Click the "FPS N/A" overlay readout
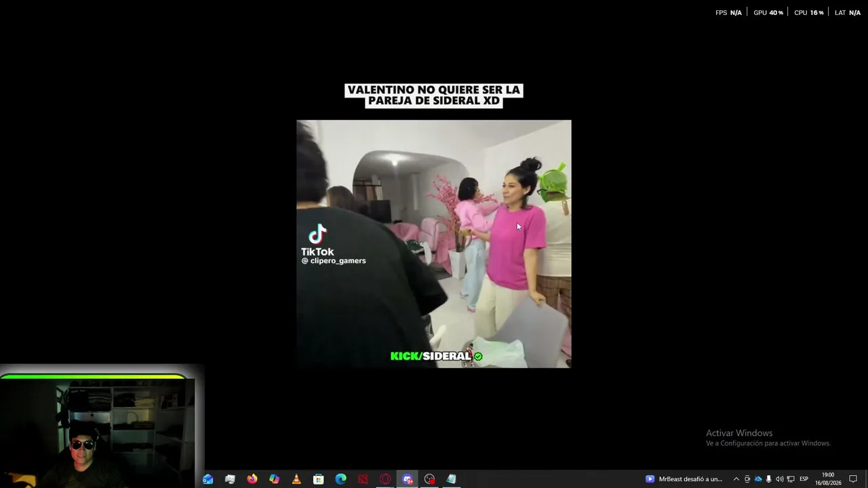868x488 pixels. [728, 13]
